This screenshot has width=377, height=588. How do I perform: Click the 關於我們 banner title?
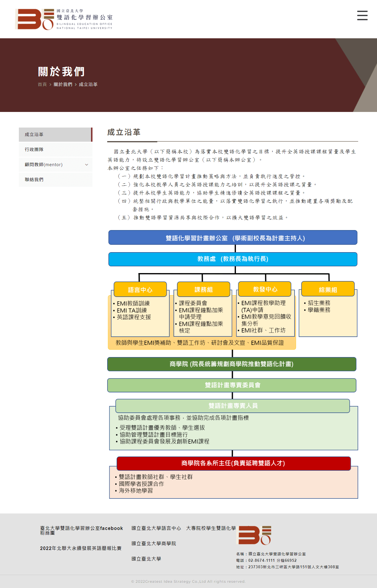click(61, 72)
